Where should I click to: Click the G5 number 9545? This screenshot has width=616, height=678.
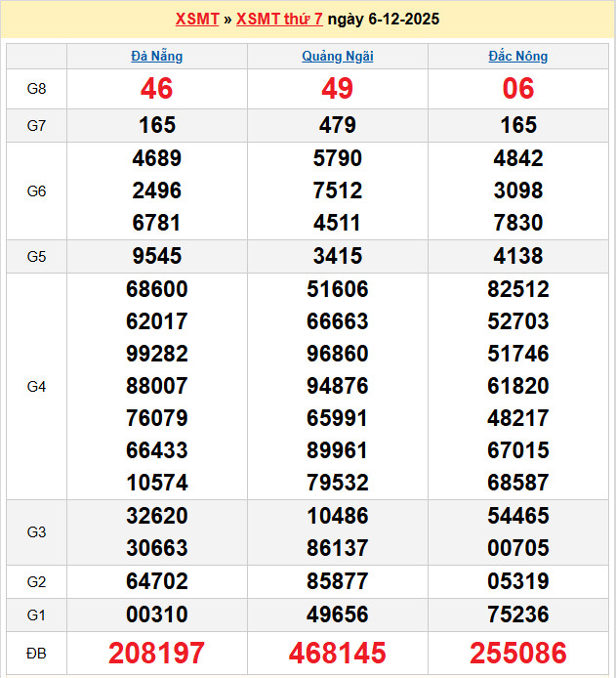click(x=156, y=256)
